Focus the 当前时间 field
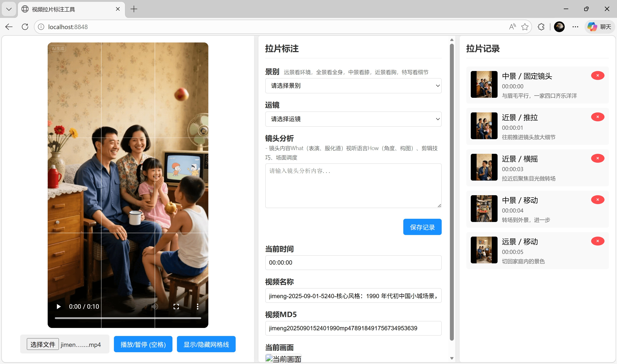Viewport: 617px width, 364px height. point(353,263)
